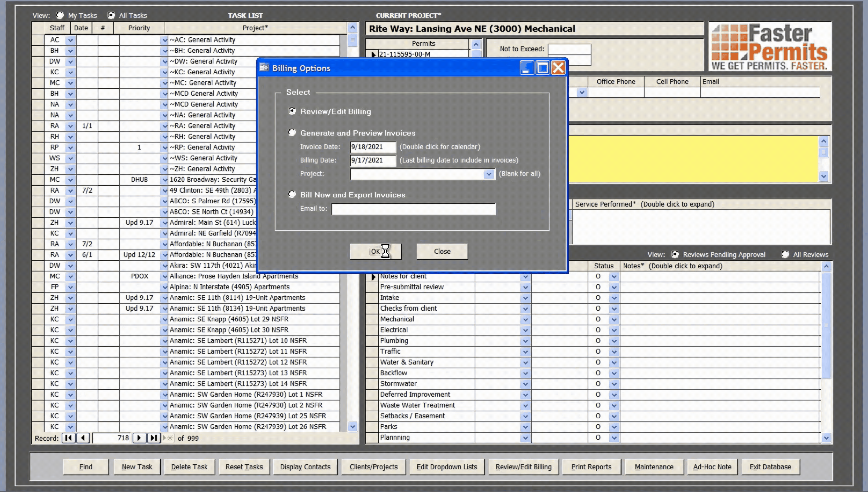Click the Billing Options title bar form icon
The width and height of the screenshot is (868, 492).
click(x=264, y=67)
